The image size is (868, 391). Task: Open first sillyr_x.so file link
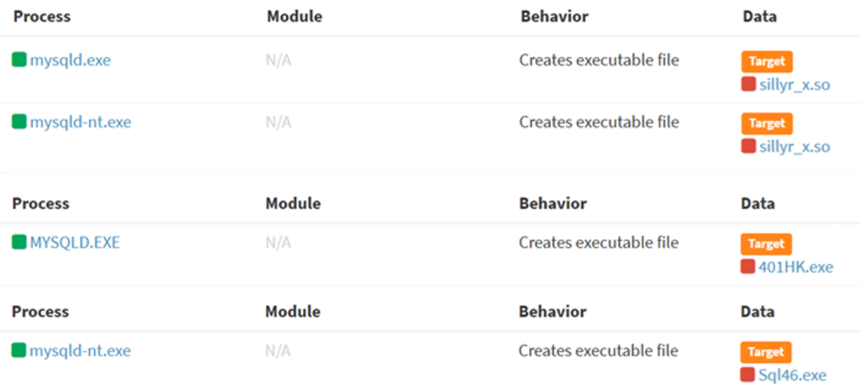(795, 85)
